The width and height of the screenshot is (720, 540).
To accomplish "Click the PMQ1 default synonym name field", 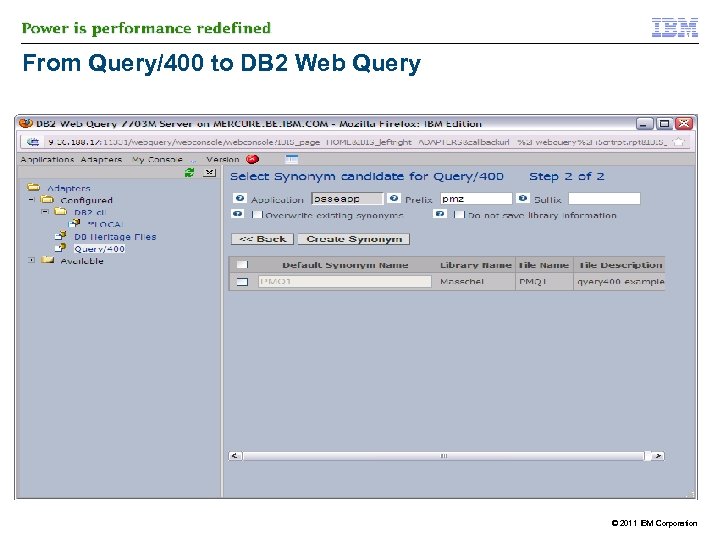I will coord(344,281).
